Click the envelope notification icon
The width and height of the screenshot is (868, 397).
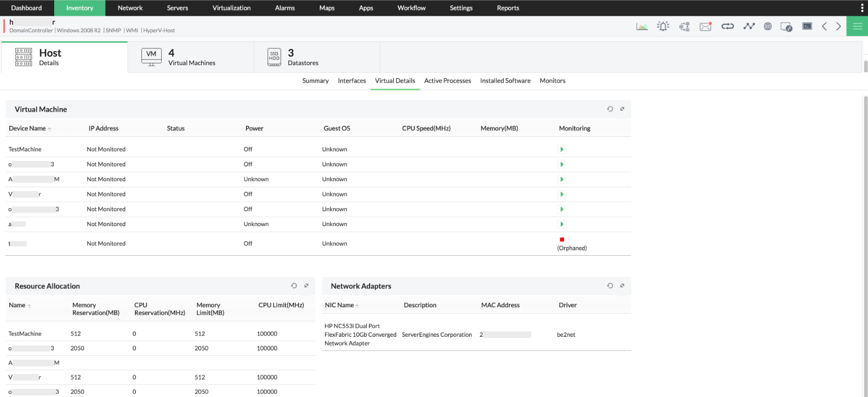pos(705,26)
